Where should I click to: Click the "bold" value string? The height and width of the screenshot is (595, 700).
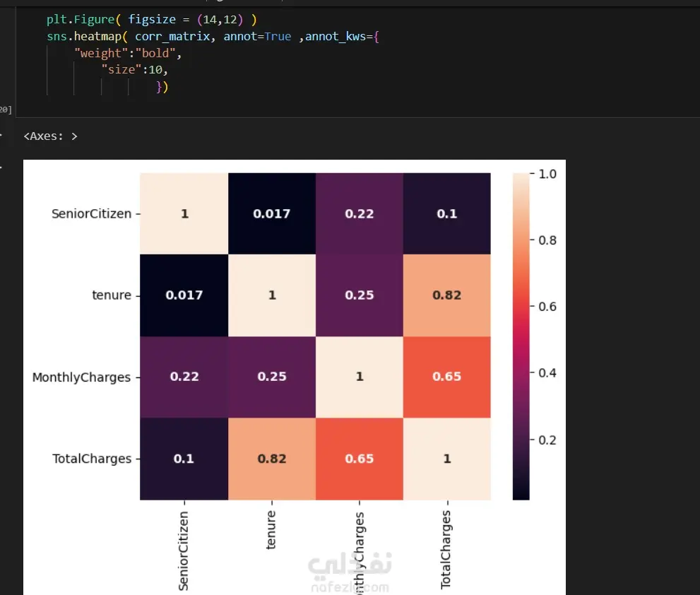[x=155, y=53]
